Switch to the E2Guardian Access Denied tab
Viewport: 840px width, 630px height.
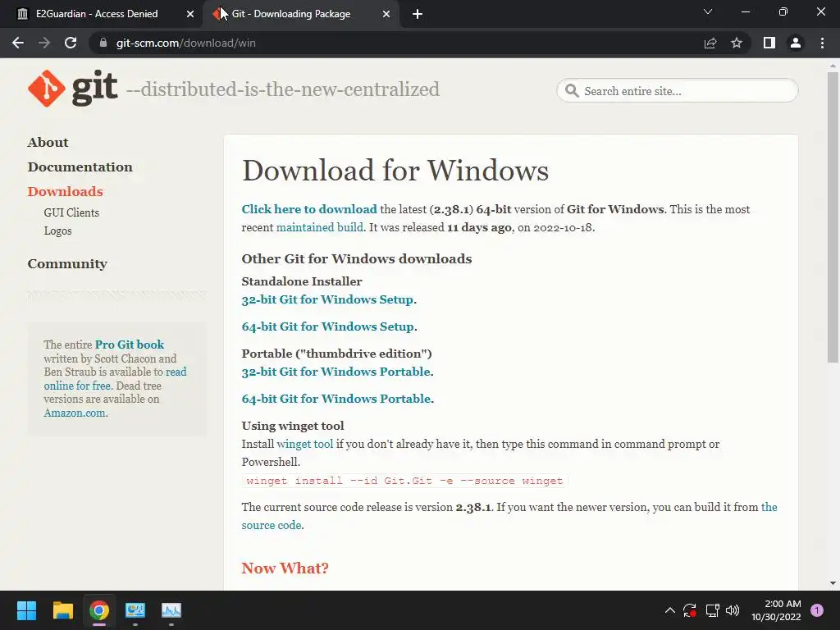click(101, 14)
